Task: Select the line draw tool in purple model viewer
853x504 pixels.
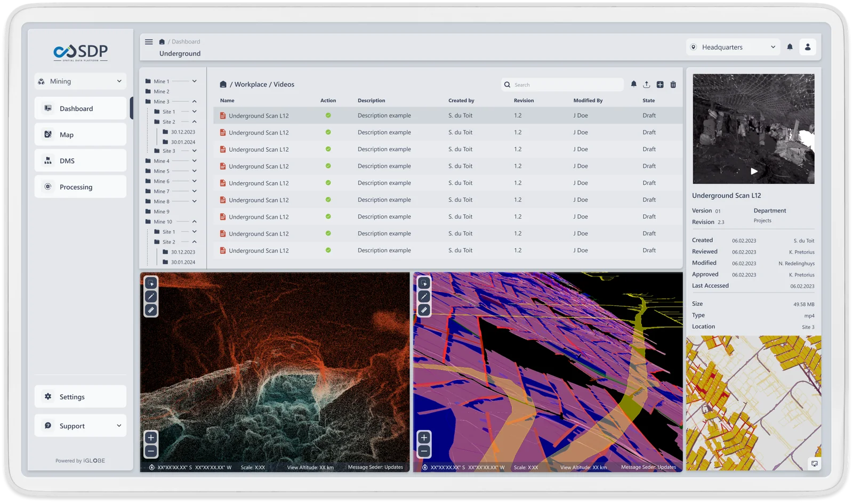Action: point(424,296)
